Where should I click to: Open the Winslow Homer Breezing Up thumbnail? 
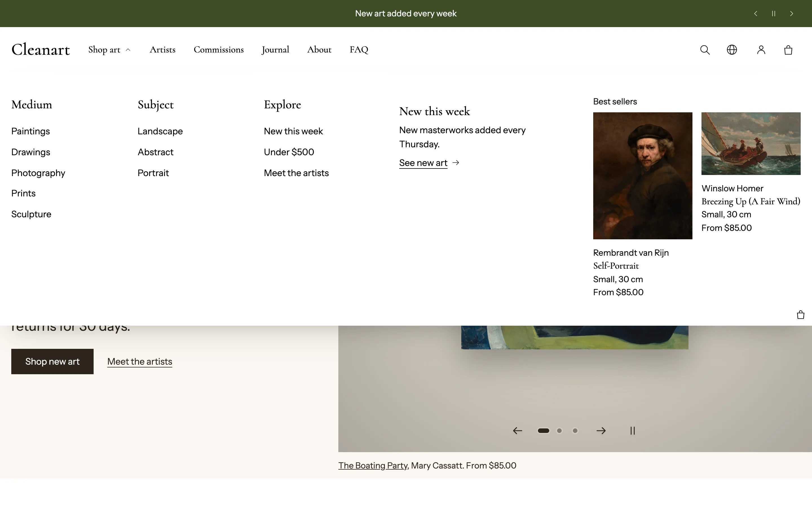pyautogui.click(x=751, y=143)
